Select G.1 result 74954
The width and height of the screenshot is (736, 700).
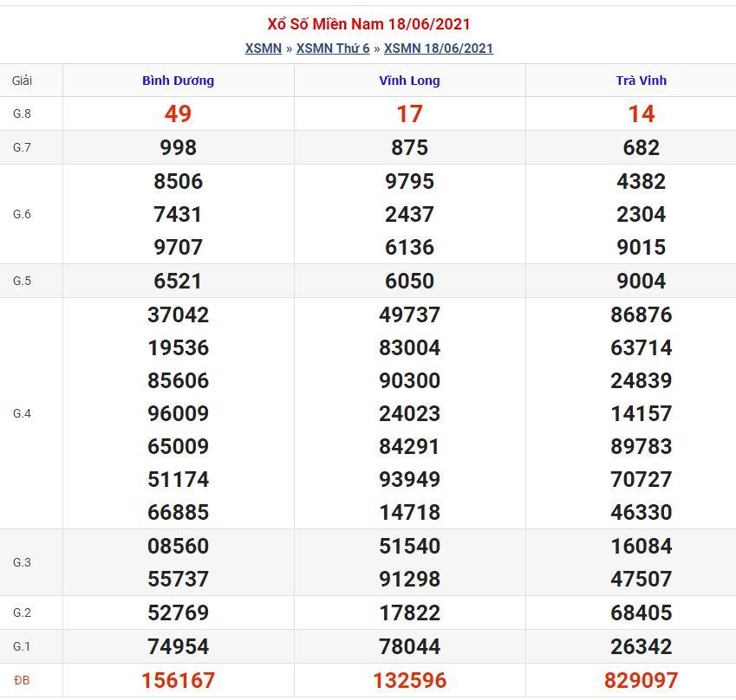(x=178, y=646)
